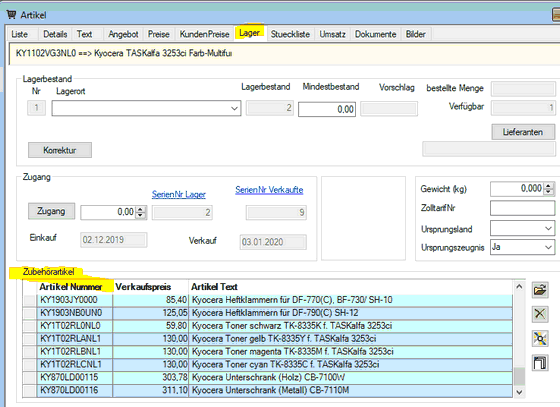This screenshot has height=407, width=560.
Task: Decrease Zugang quantity with down arrow
Action: [x=141, y=215]
